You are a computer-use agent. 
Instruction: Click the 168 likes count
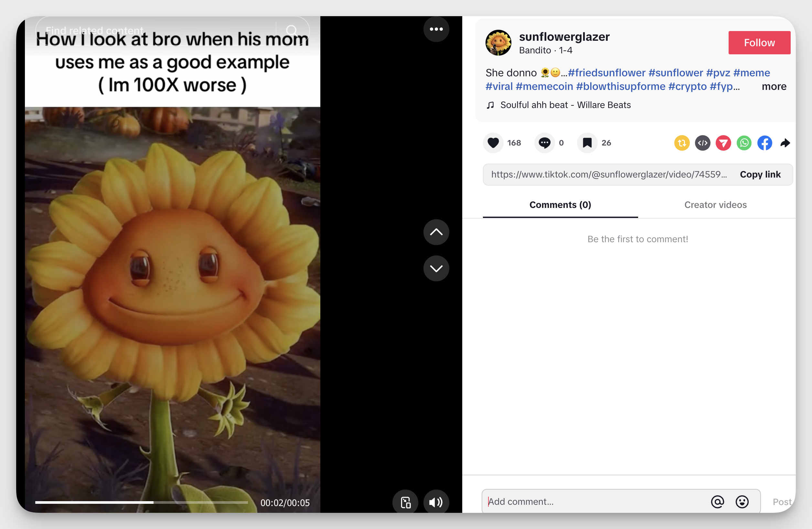(514, 143)
